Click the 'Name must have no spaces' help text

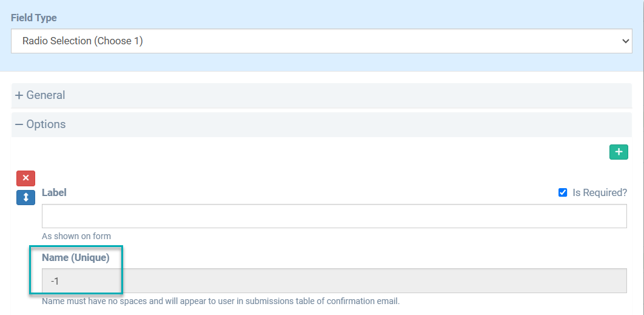coord(221,301)
